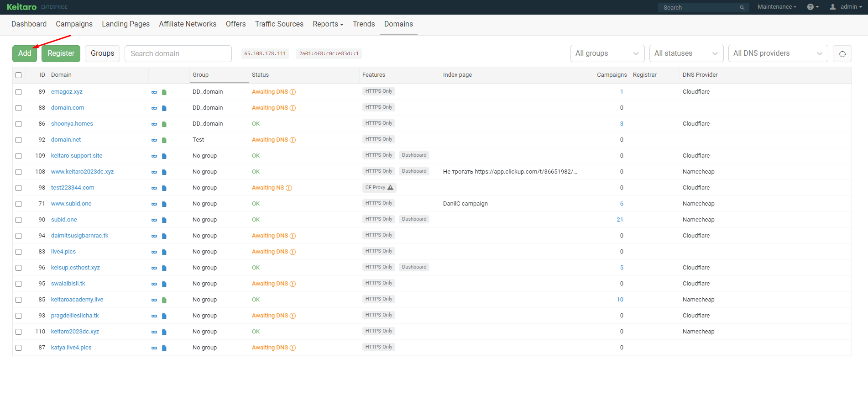The width and height of the screenshot is (868, 407).
Task: Click the search magnifier icon in top bar
Action: 742,7
